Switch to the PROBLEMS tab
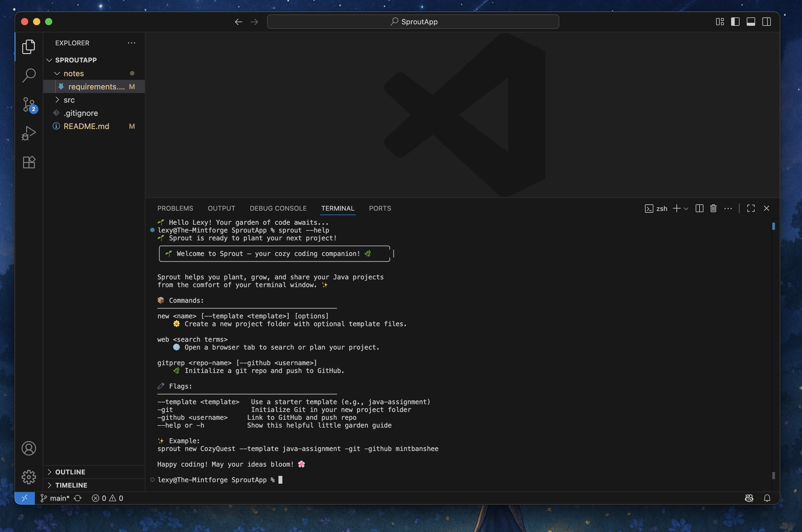 click(x=175, y=208)
